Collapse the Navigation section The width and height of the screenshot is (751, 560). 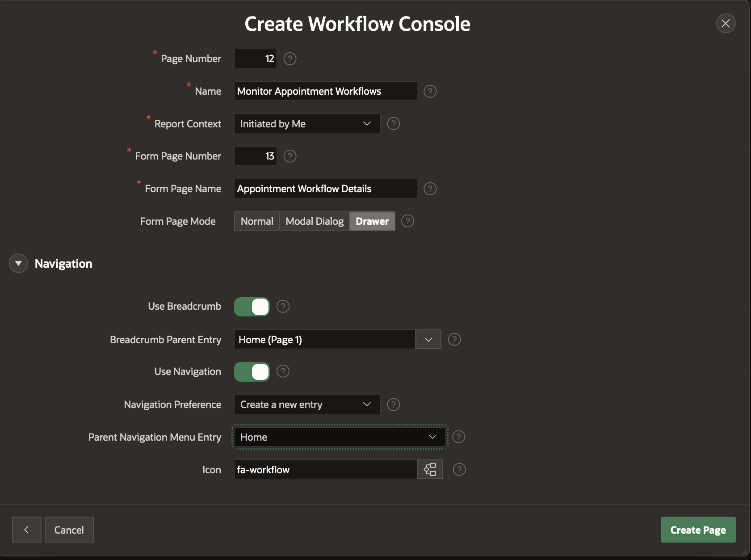(x=18, y=263)
